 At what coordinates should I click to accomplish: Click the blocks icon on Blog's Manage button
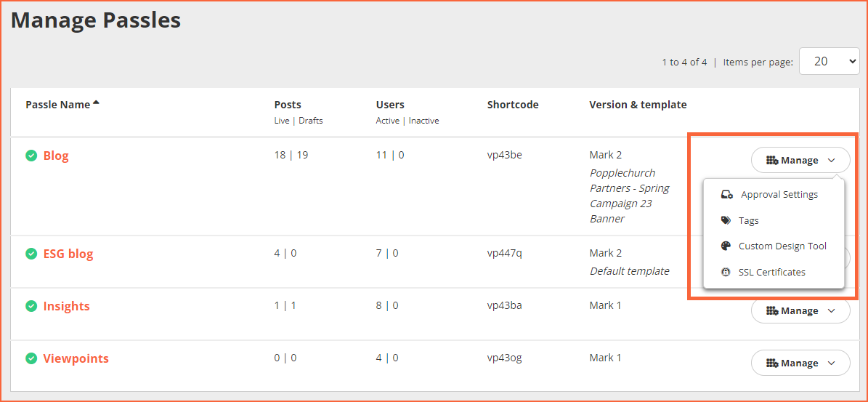772,160
